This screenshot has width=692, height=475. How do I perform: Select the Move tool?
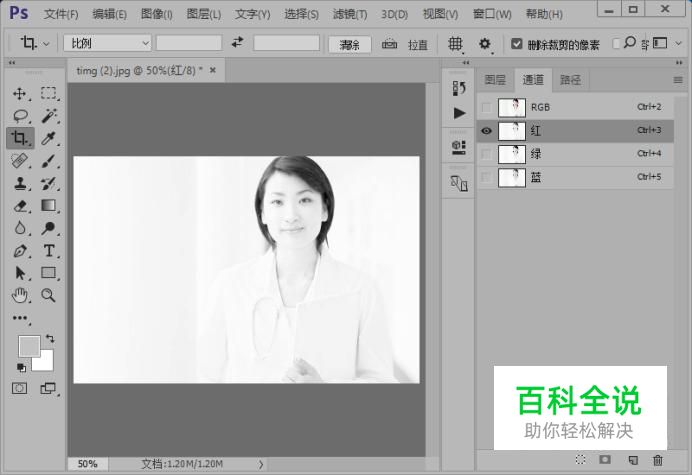(19, 93)
